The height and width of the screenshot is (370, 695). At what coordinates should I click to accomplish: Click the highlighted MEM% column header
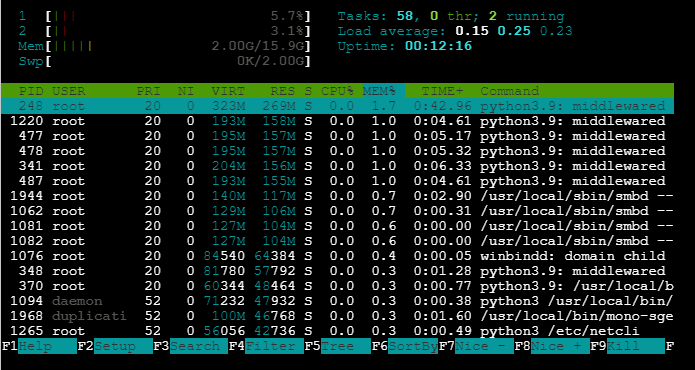(x=383, y=91)
